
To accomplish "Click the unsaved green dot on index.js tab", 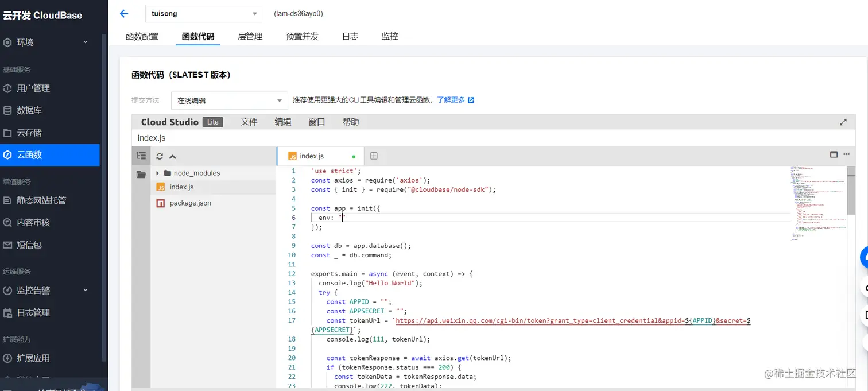I will (x=354, y=156).
